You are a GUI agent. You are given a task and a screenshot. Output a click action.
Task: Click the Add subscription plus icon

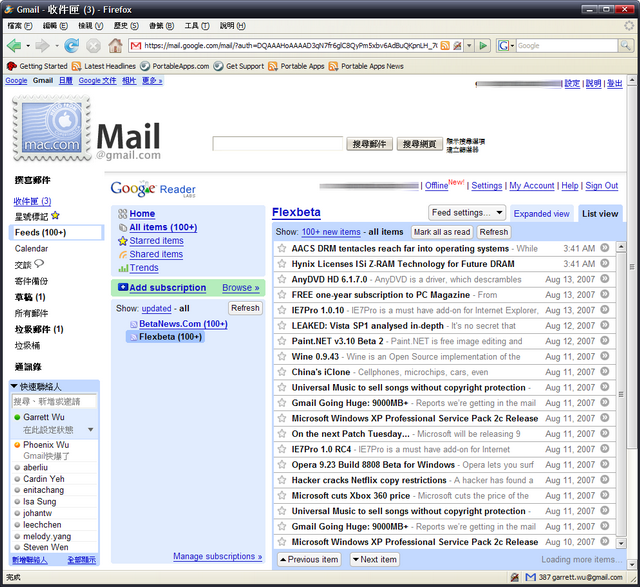coord(123,287)
